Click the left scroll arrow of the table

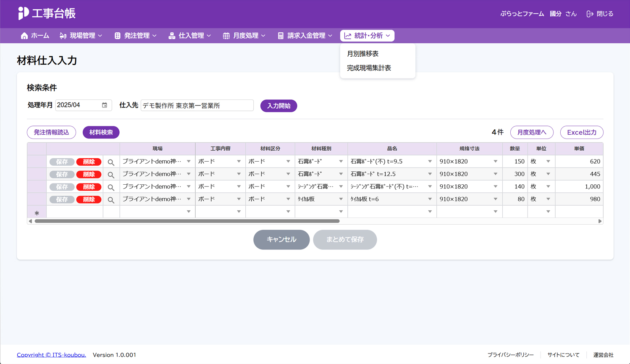(x=30, y=221)
